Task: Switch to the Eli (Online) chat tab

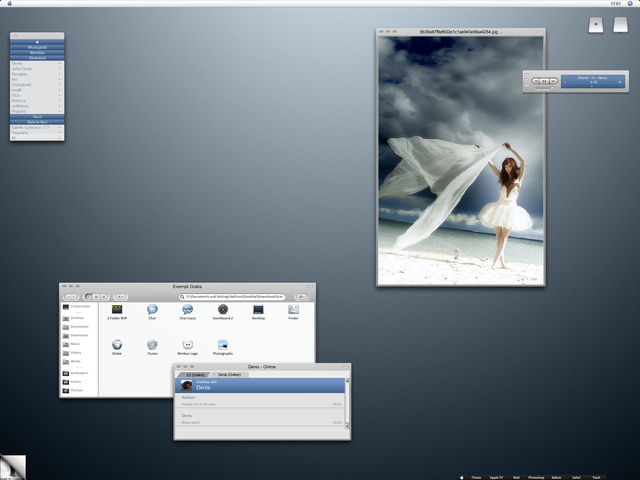Action: 194,374
